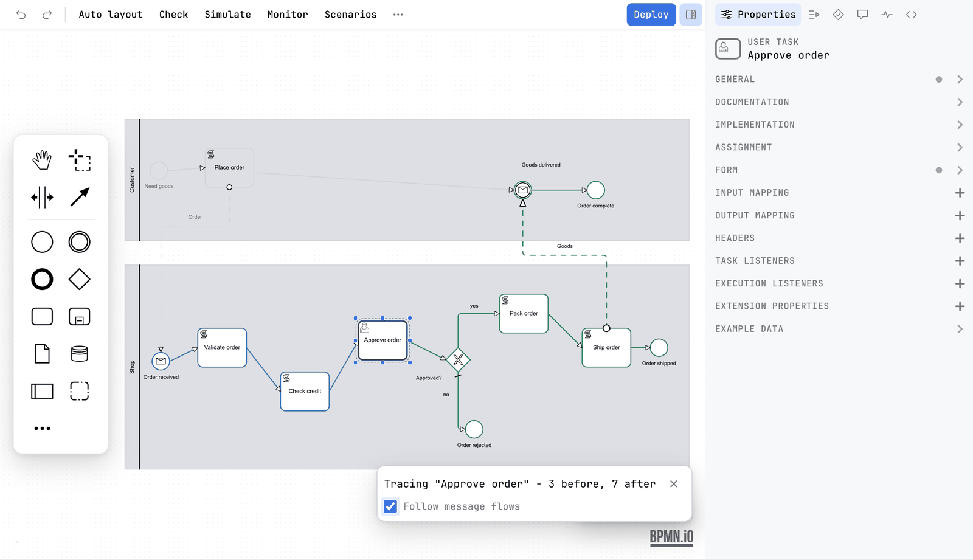Open the Auto layout menu item
The width and height of the screenshot is (973, 560).
111,15
